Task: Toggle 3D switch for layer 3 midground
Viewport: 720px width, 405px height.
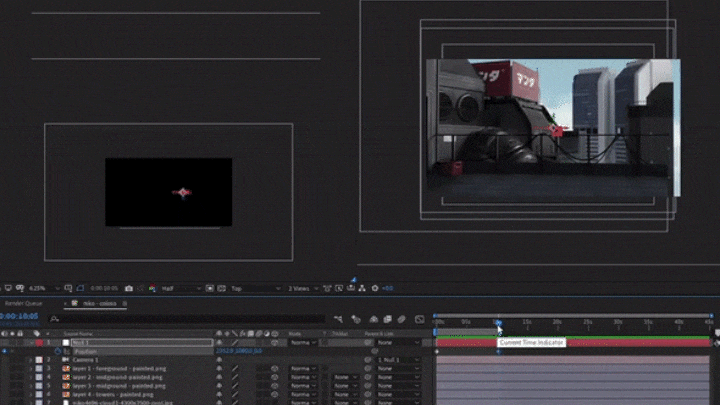Action: 274,386
